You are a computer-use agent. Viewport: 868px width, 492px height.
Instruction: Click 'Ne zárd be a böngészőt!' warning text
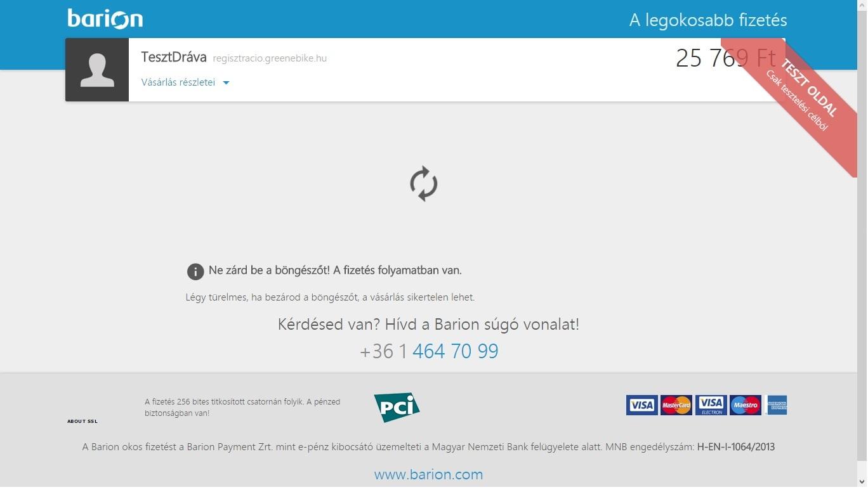[x=335, y=270]
